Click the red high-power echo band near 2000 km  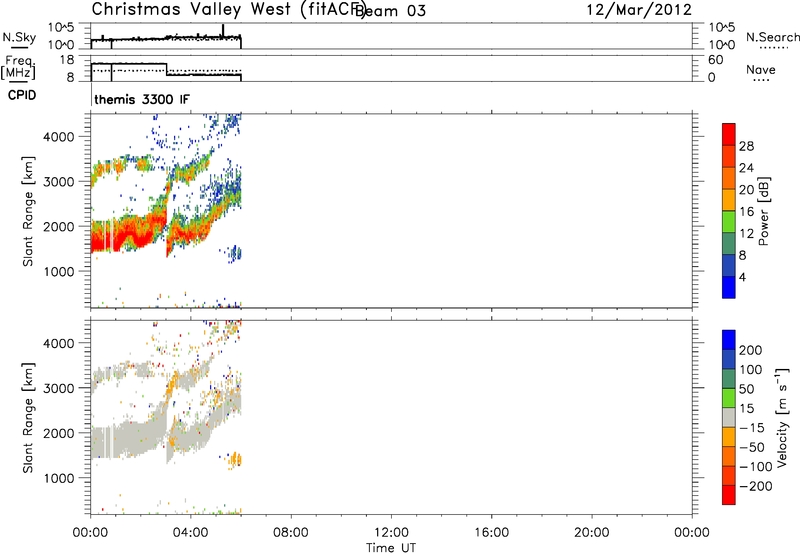(x=128, y=232)
